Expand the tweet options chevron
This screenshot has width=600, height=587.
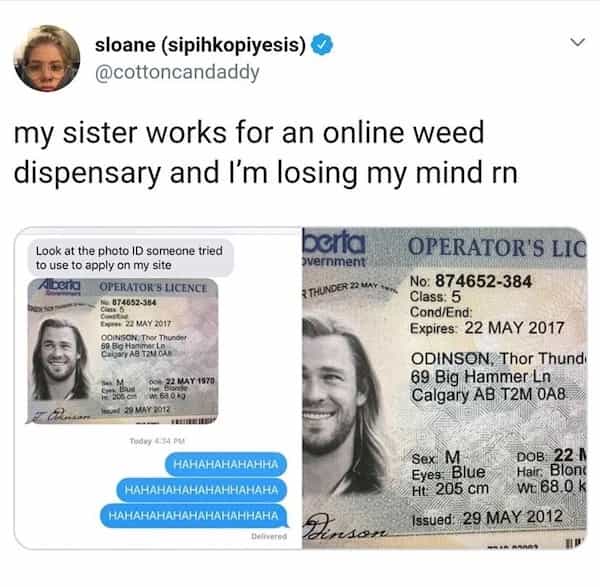pos(577,42)
